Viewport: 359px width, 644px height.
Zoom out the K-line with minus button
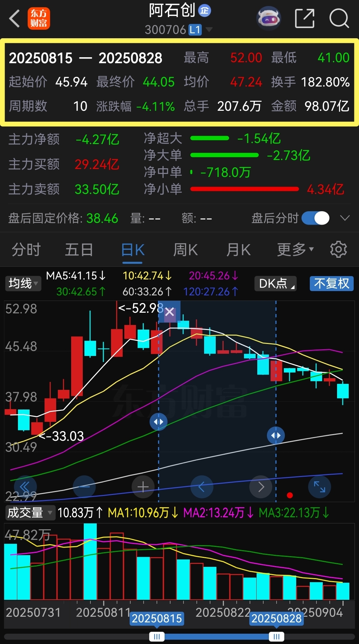(x=84, y=487)
